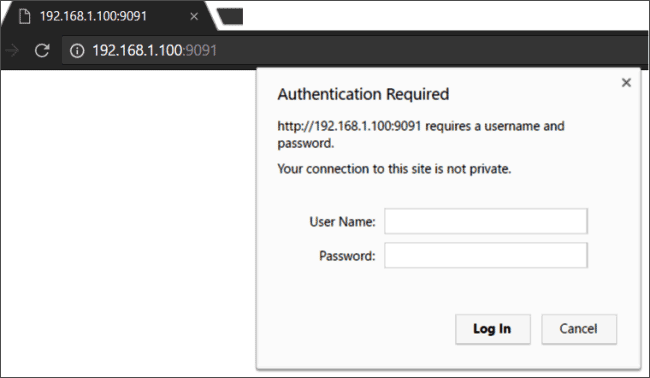
Task: Close the Authentication Required dialog
Action: click(626, 82)
